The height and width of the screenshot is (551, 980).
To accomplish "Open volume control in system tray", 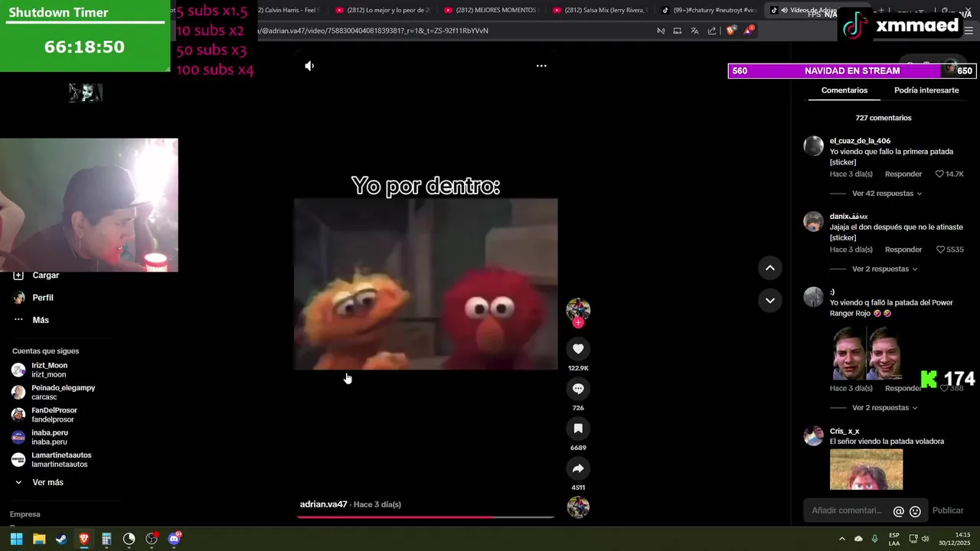I will click(925, 539).
